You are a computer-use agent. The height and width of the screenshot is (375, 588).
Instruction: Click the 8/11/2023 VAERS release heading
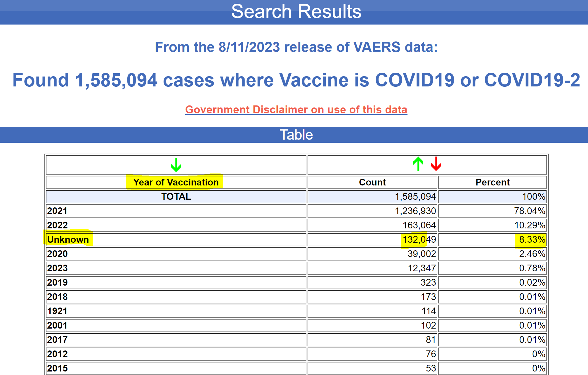coord(296,47)
